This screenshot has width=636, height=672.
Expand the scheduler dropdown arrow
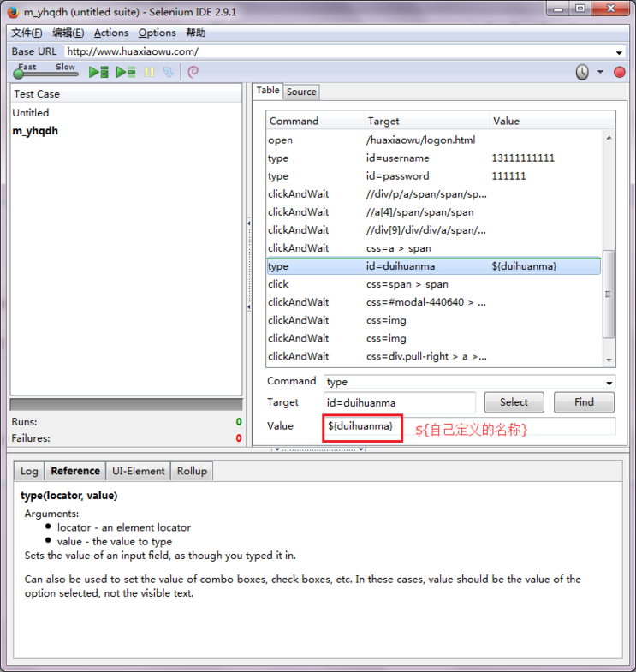[x=600, y=72]
